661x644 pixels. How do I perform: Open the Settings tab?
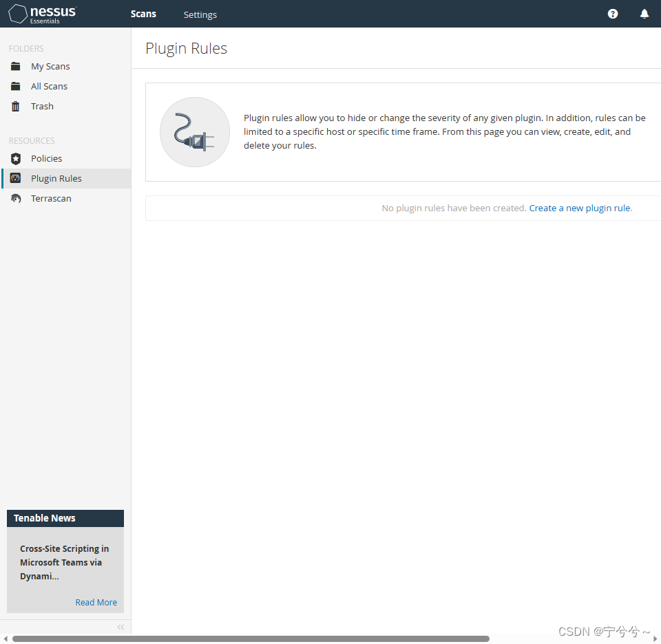pyautogui.click(x=200, y=14)
